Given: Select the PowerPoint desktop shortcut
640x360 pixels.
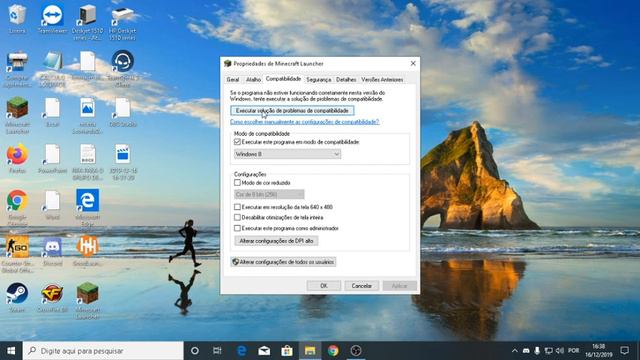Looking at the screenshot, I should [52, 158].
